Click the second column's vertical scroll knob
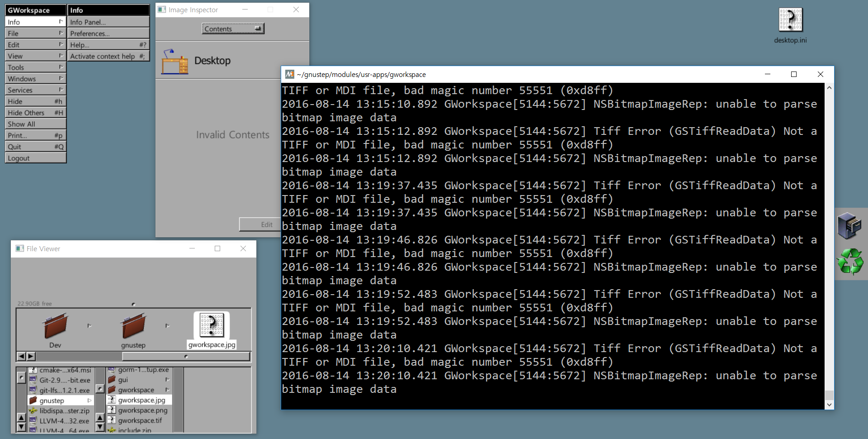The image size is (868, 439). 100,389
